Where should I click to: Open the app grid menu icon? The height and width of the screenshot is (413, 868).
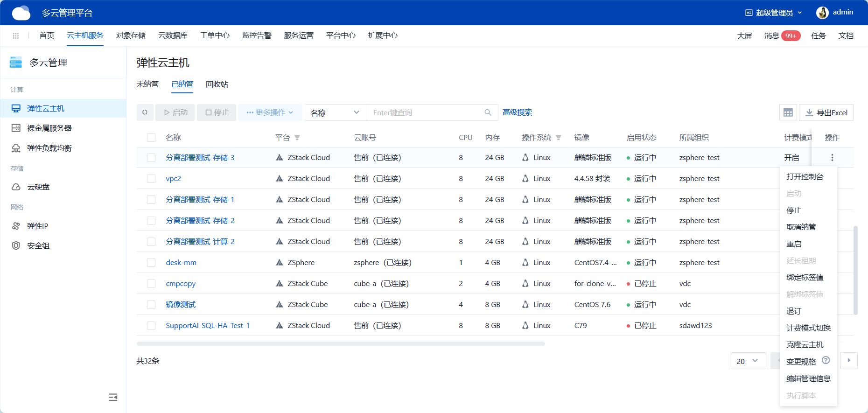point(16,35)
